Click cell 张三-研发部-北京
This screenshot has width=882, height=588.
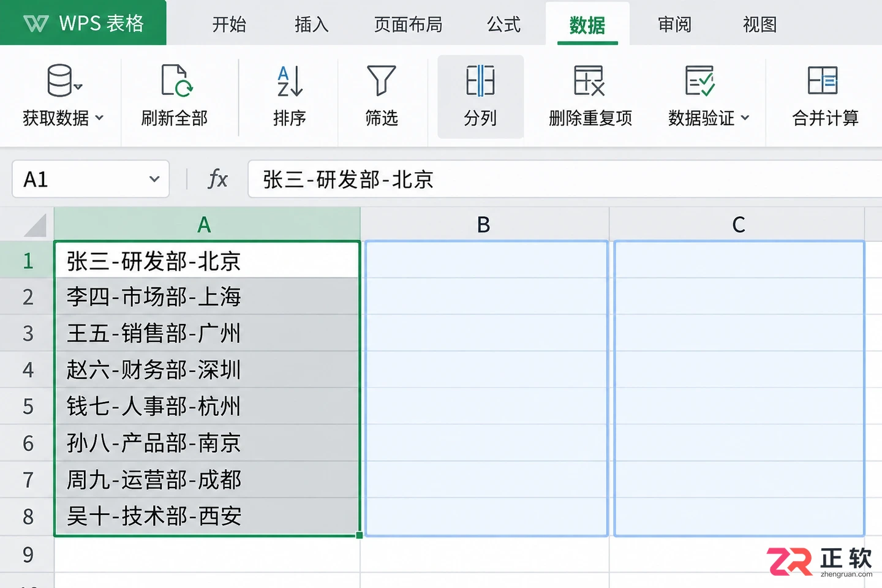click(x=207, y=260)
